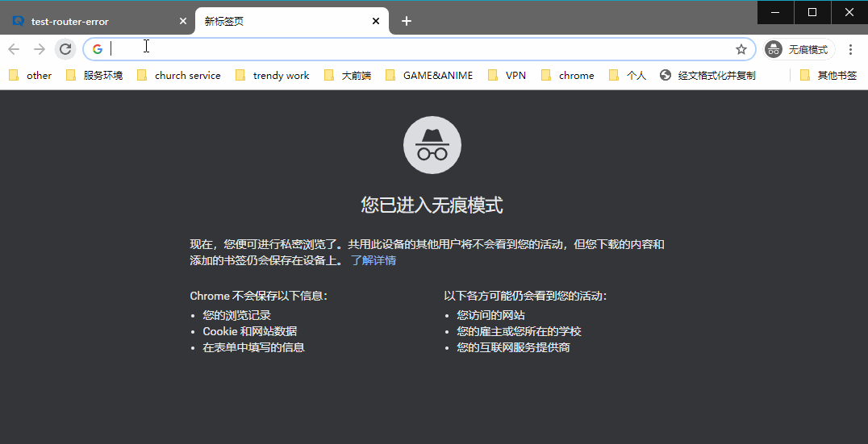Click the 无痕模式 incognito indicator
The width and height of the screenshot is (868, 444).
[x=799, y=49]
